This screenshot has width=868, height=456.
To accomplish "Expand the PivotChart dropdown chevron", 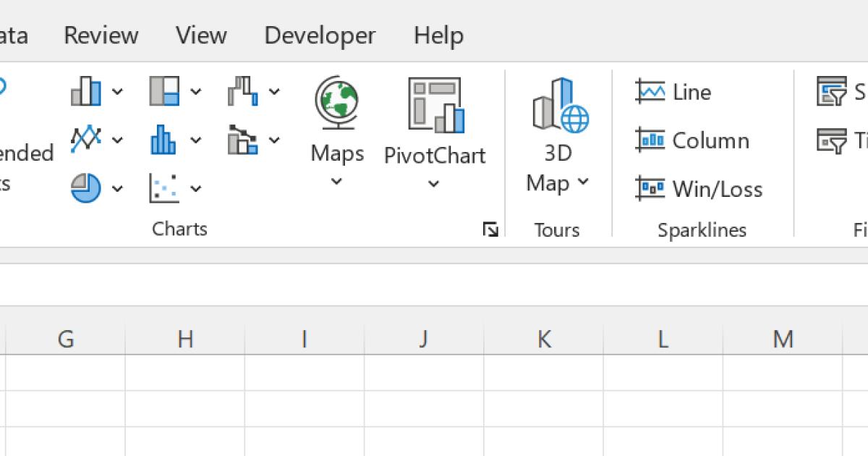I will [434, 185].
